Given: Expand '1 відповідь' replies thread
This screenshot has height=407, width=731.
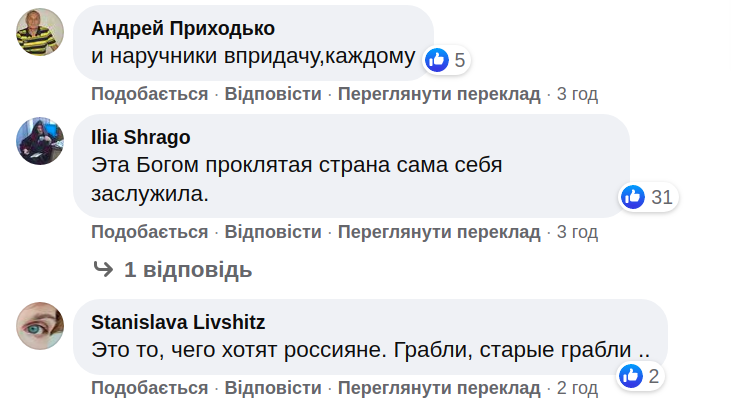Looking at the screenshot, I should pyautogui.click(x=188, y=270).
